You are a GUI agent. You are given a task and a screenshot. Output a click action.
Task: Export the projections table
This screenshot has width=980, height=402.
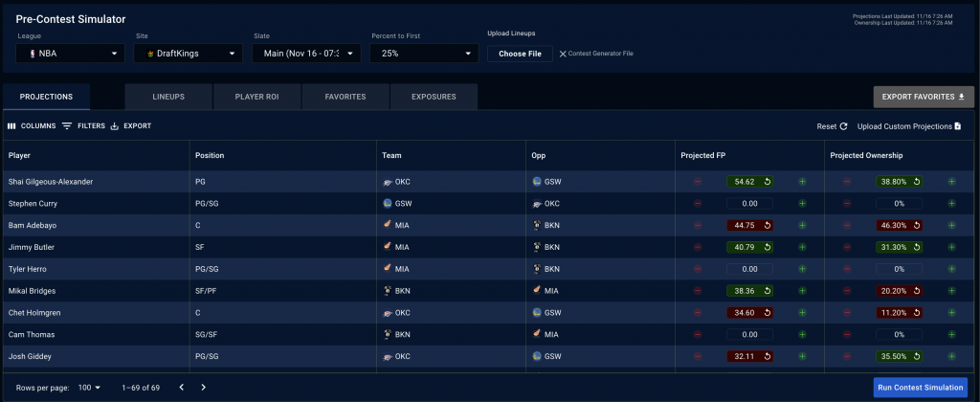click(131, 126)
